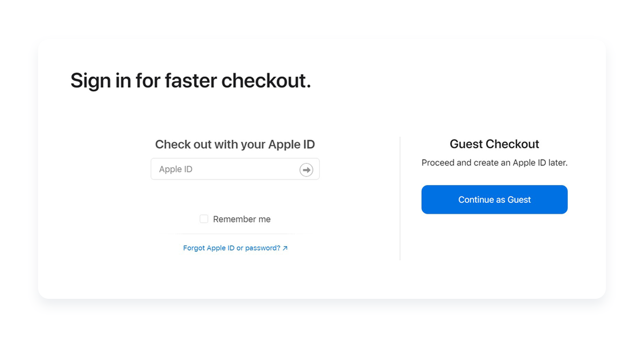Submit Apple ID using the circled arrow
The height and width of the screenshot is (338, 644).
[x=306, y=170]
